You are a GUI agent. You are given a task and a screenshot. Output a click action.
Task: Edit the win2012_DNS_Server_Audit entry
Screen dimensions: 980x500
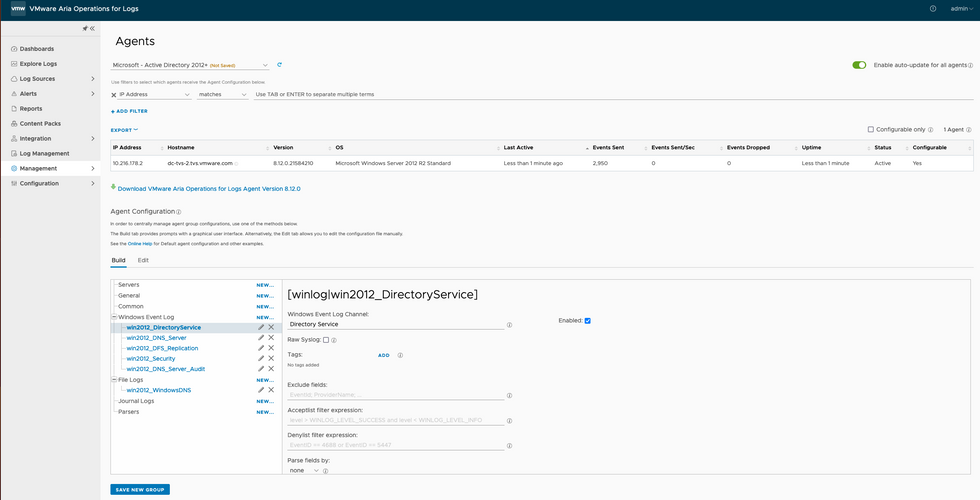point(261,369)
